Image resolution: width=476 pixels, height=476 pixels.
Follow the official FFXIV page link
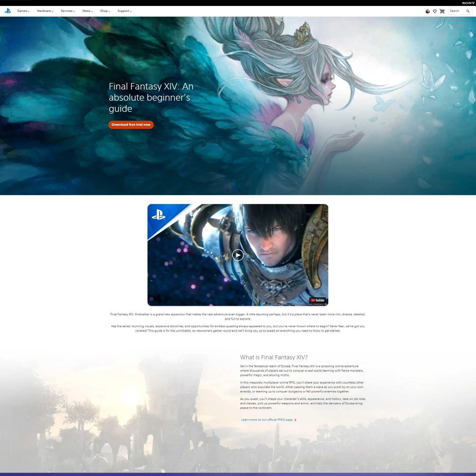(x=267, y=420)
